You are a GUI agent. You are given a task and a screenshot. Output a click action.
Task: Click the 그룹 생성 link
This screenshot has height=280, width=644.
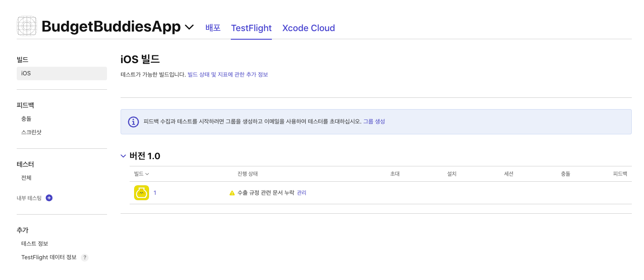tap(374, 121)
